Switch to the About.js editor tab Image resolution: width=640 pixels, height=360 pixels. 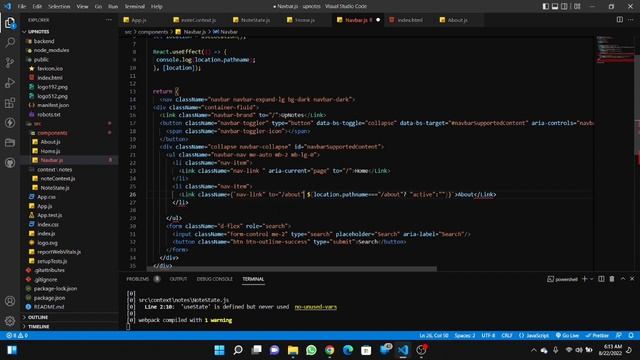pyautogui.click(x=458, y=20)
